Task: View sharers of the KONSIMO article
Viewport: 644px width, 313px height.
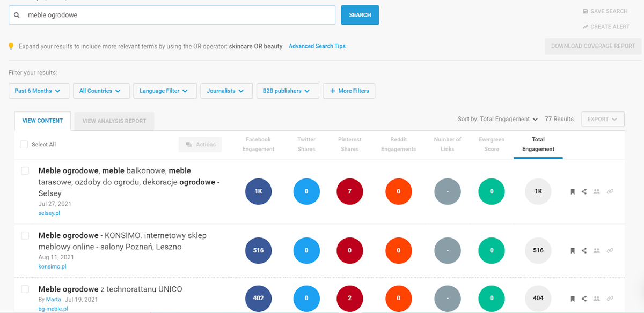Action: coord(596,250)
